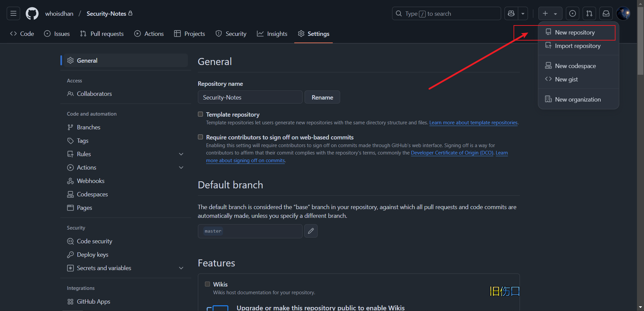
Task: Switch to the Insights tab
Action: 272,34
